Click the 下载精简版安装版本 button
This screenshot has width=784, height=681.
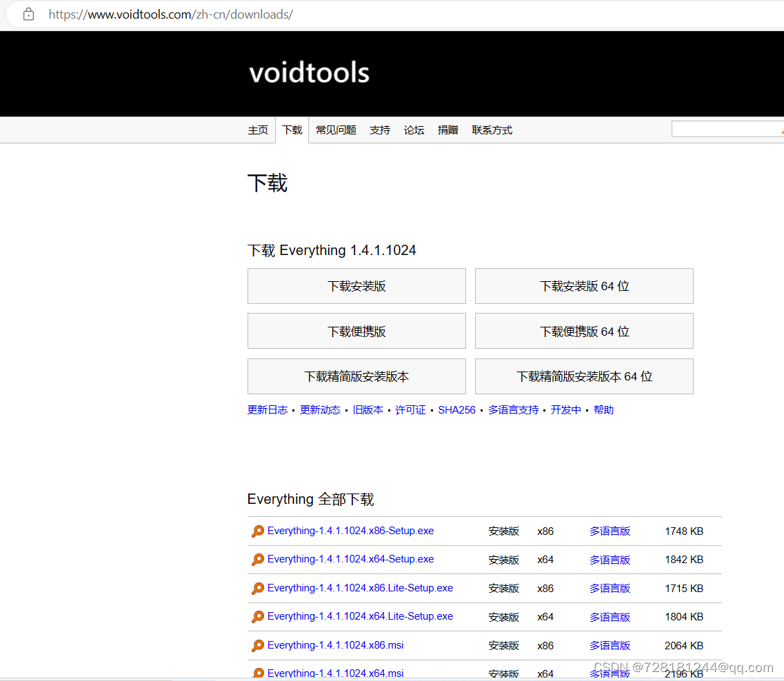pos(356,376)
